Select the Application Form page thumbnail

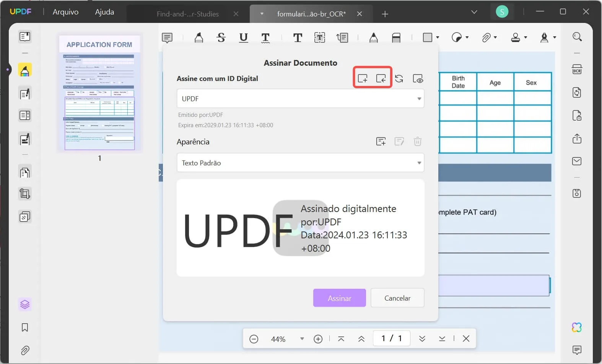tap(99, 94)
